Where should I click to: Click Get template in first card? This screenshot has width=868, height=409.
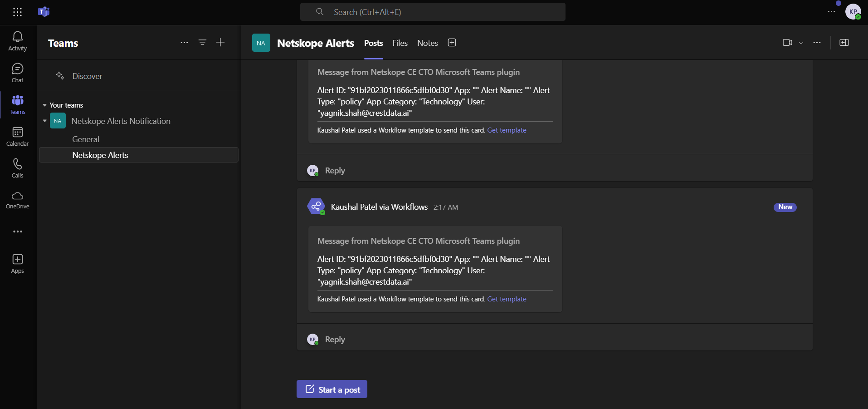click(x=507, y=130)
